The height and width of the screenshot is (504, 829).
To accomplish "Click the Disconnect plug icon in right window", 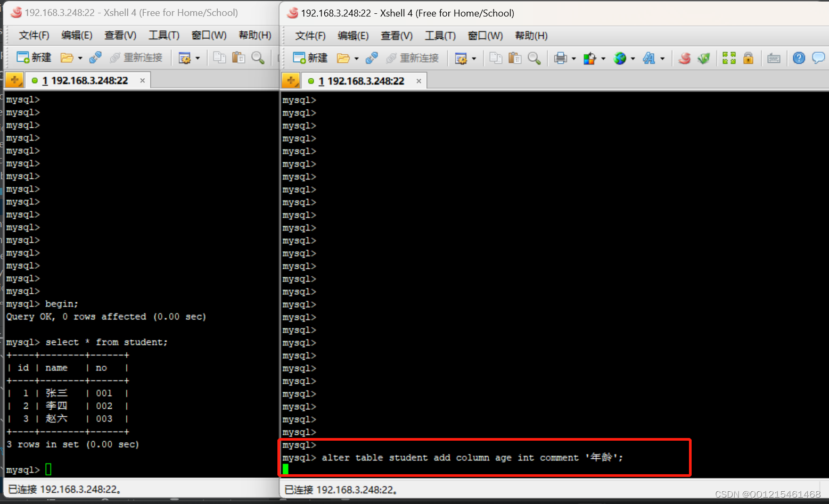I will pyautogui.click(x=372, y=58).
